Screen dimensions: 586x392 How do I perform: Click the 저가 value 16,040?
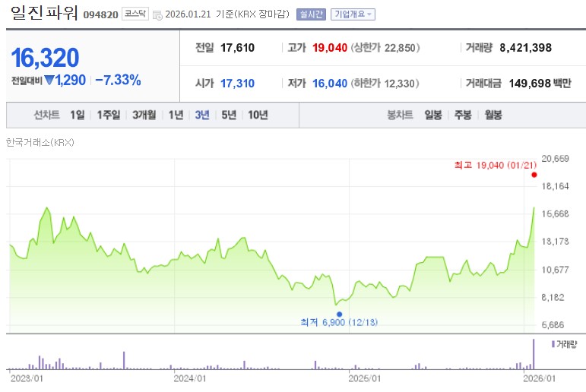point(330,84)
